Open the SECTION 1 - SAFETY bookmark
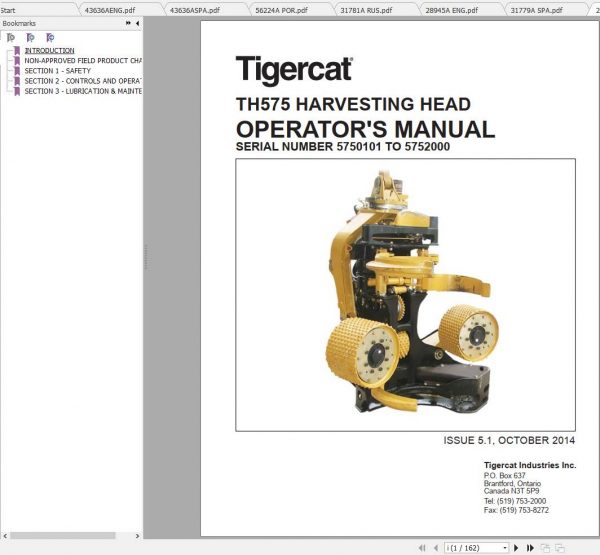Screen dimensions: 600x555 (58, 71)
